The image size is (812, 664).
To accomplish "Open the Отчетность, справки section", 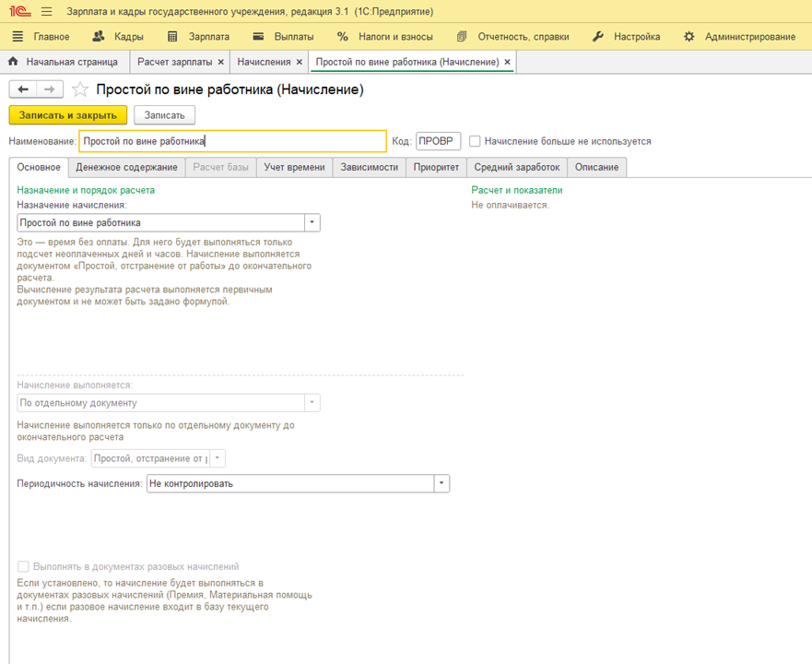I will pyautogui.click(x=512, y=37).
